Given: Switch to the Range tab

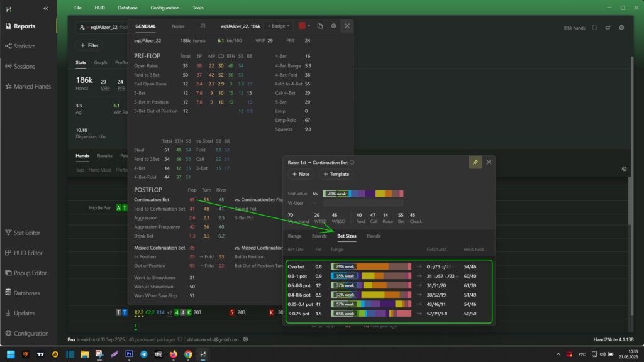Looking at the screenshot, I should point(294,236).
